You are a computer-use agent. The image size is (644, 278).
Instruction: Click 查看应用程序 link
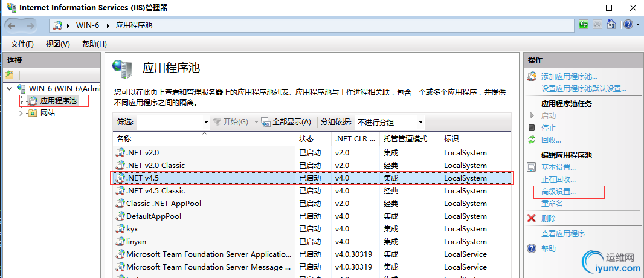point(563,234)
